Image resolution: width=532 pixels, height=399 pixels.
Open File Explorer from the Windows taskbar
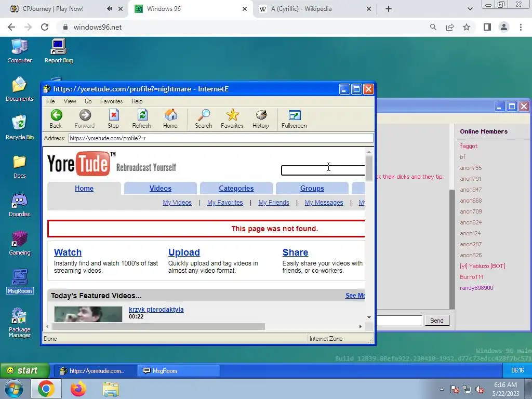pyautogui.click(x=111, y=389)
